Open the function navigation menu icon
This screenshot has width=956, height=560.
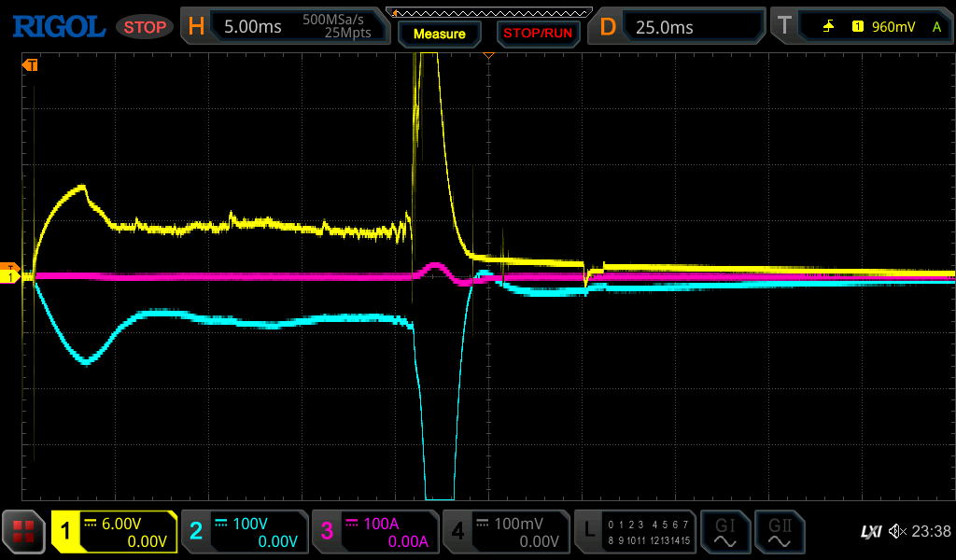(x=24, y=532)
